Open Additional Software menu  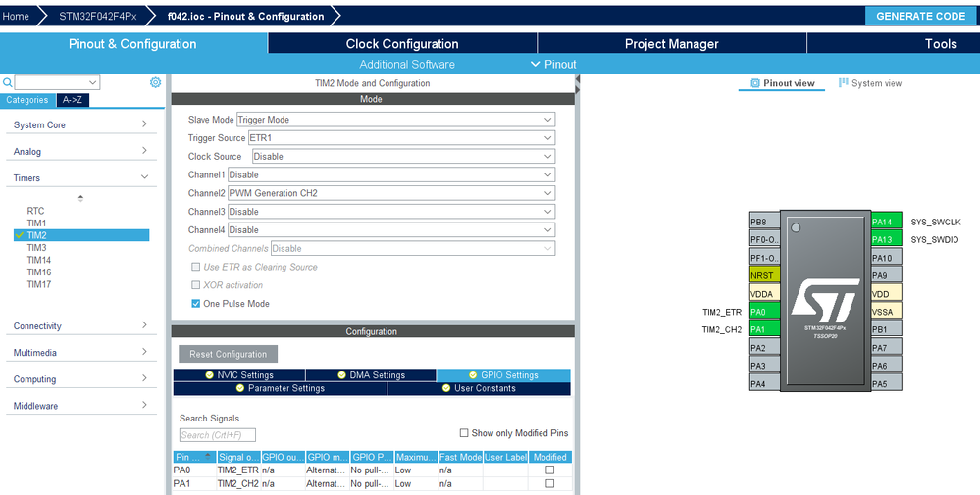point(407,65)
